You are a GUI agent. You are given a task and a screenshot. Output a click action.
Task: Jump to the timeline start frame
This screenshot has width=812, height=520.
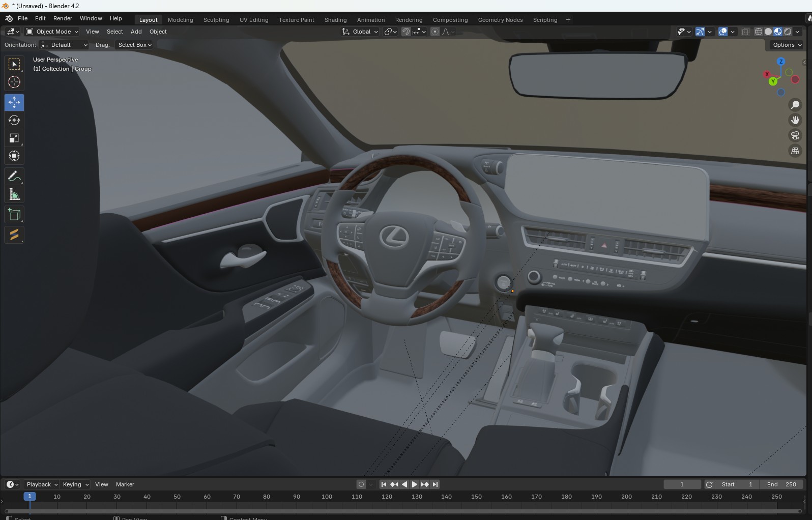[384, 484]
